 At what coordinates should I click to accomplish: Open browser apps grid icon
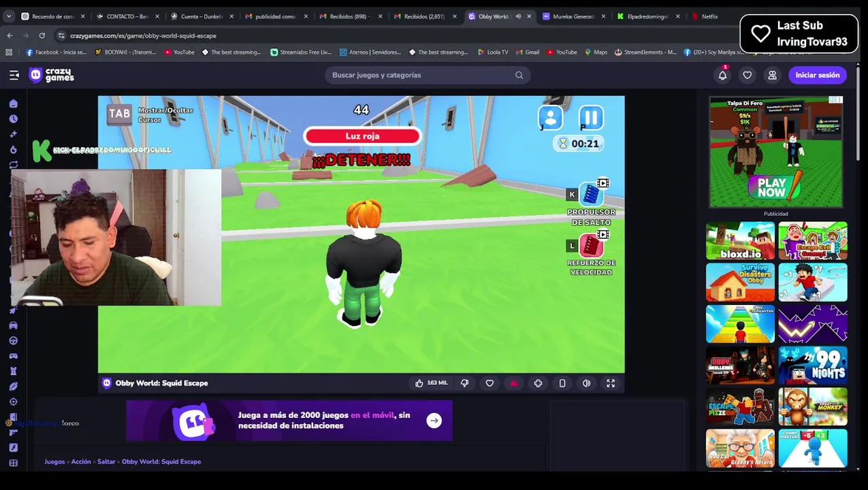click(x=9, y=52)
